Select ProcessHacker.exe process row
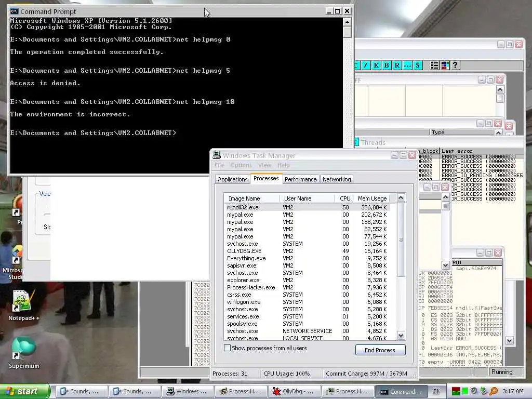Image resolution: width=532 pixels, height=399 pixels. click(x=307, y=287)
